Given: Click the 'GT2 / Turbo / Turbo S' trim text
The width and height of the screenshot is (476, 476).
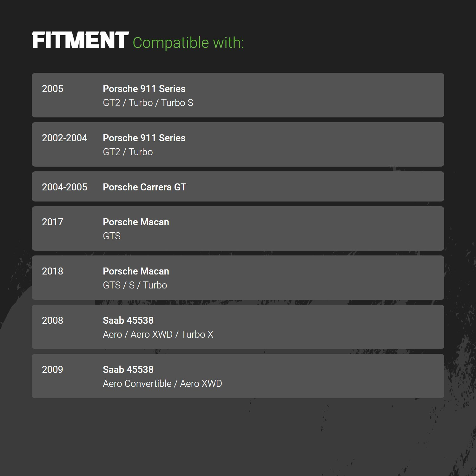Looking at the screenshot, I should point(148,103).
